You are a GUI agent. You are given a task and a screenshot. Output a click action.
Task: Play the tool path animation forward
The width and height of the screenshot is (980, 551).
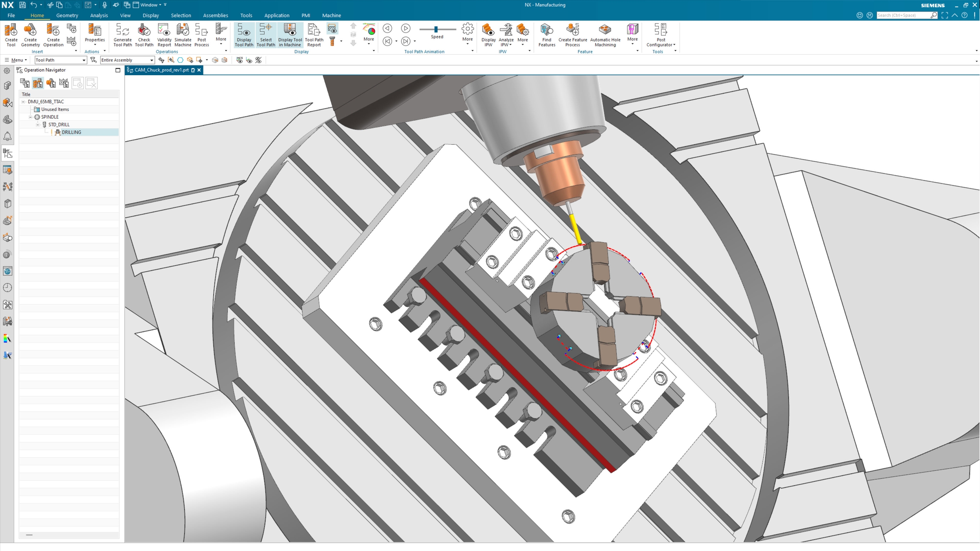406,28
